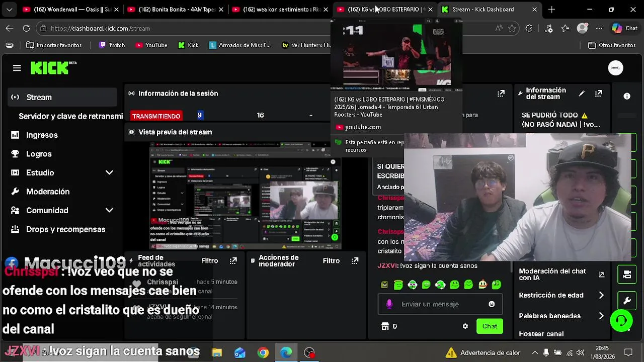Screen dimensions: 644x362
Task: Open a new browser tab
Action: point(551,9)
